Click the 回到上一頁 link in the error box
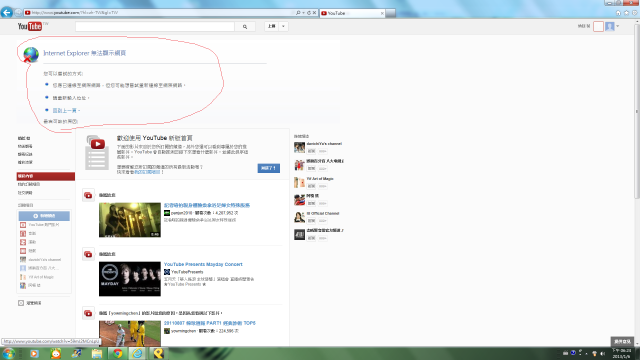The image size is (640, 360). [x=64, y=111]
